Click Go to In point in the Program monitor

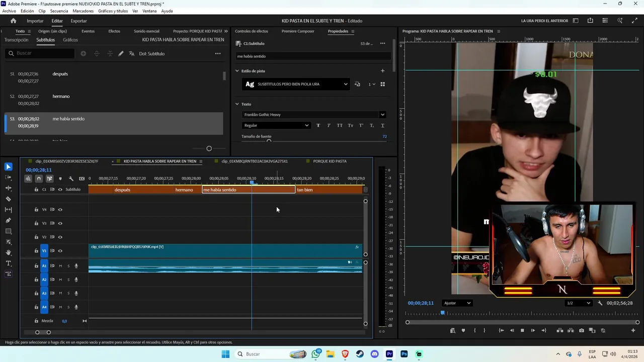point(501,330)
